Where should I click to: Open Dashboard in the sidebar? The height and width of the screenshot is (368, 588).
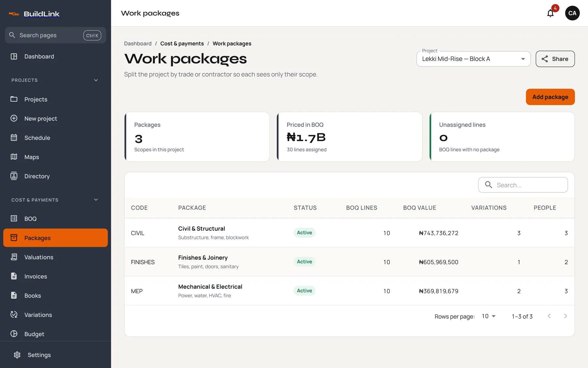(56, 56)
